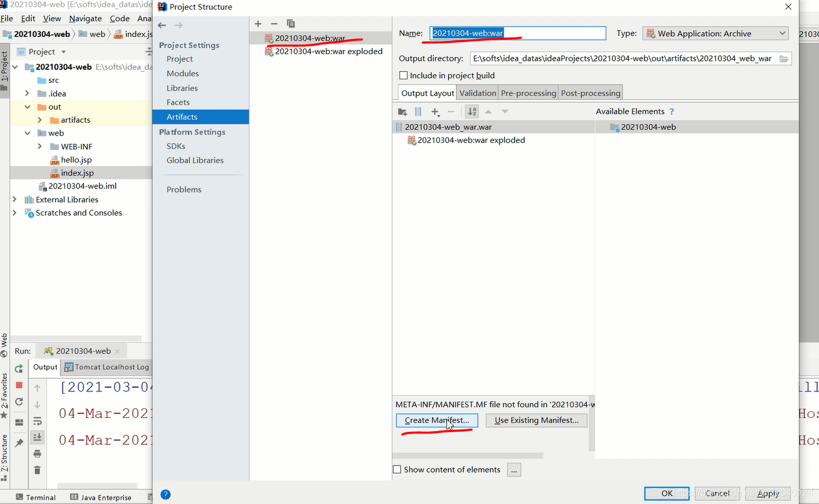Go forward in Project Structure history
Viewport: 819px width, 504px height.
[x=178, y=25]
